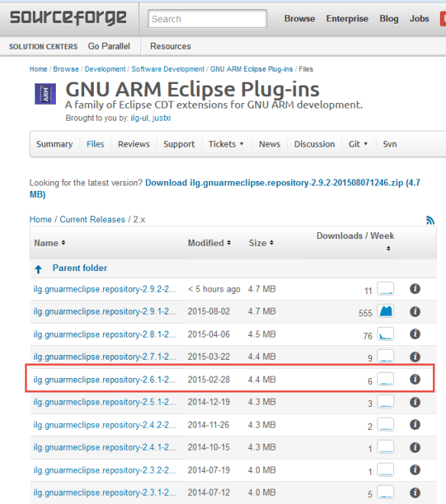The width and height of the screenshot is (446, 504).
Task: Sort files by Name column
Action: tap(50, 243)
